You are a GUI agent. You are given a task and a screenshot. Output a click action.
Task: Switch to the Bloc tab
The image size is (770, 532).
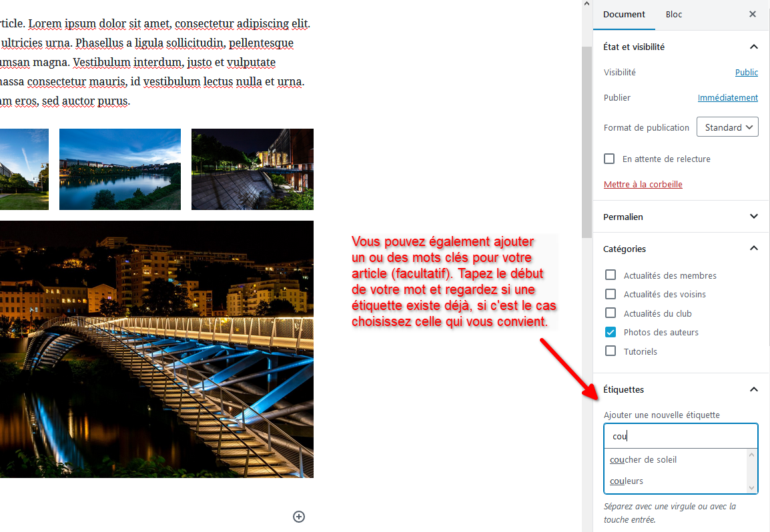pos(674,14)
